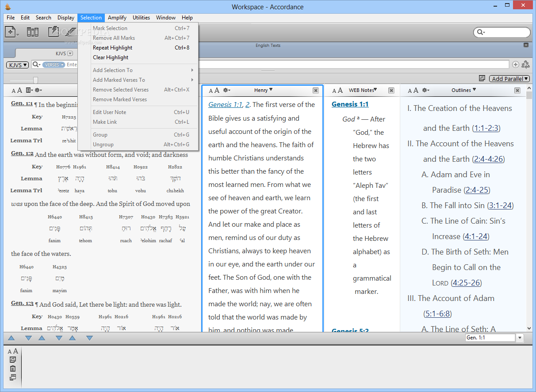Open the File menu
The width and height of the screenshot is (536, 392).
point(11,18)
